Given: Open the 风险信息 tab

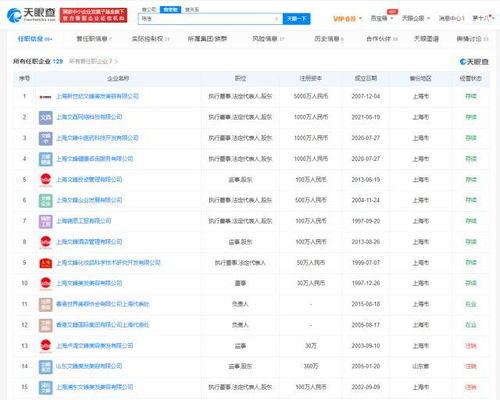Looking at the screenshot, I should coord(268,39).
